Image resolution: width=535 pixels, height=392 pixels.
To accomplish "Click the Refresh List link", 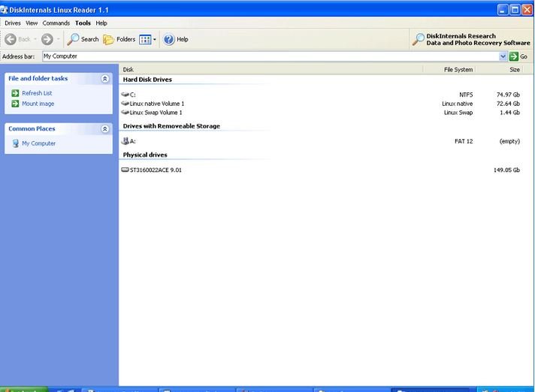I will point(37,93).
